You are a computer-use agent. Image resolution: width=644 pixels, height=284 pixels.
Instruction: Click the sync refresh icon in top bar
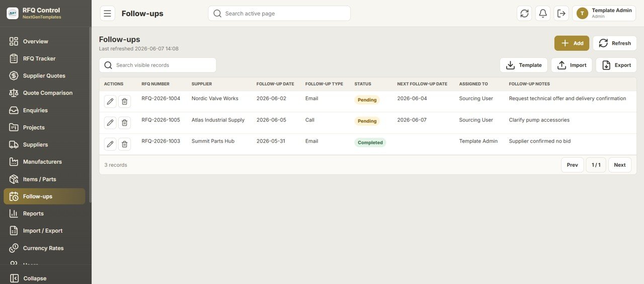524,14
